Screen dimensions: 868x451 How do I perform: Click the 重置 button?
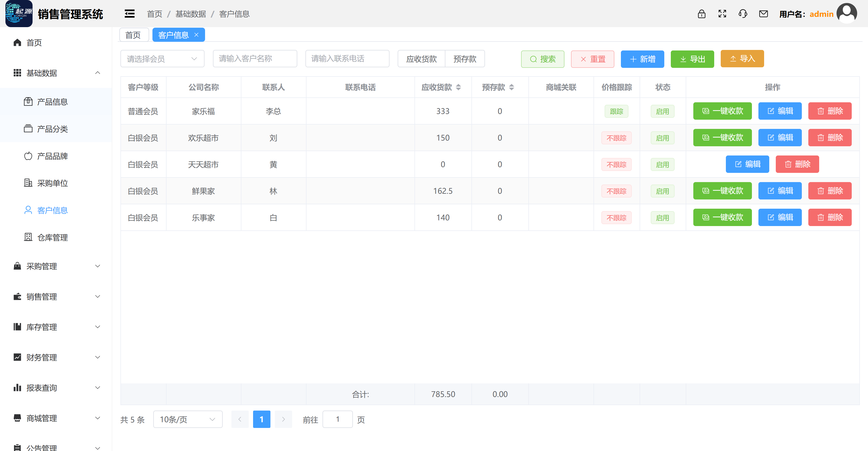click(x=593, y=59)
